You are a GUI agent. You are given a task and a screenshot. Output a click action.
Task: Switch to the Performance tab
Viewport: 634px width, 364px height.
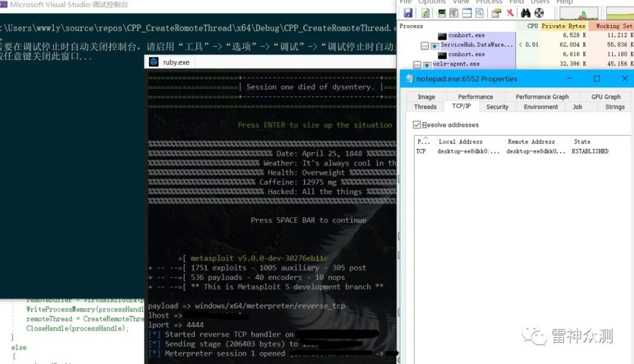click(x=475, y=97)
